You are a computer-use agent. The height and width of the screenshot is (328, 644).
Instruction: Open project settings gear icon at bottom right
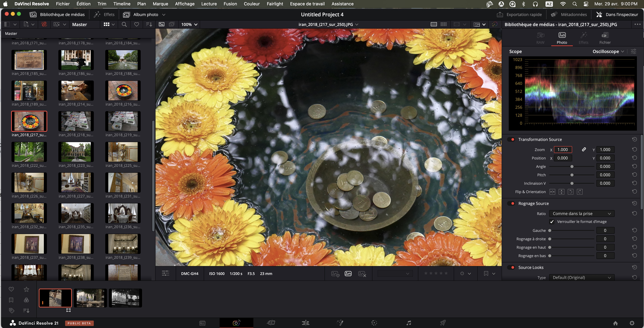coord(632,323)
